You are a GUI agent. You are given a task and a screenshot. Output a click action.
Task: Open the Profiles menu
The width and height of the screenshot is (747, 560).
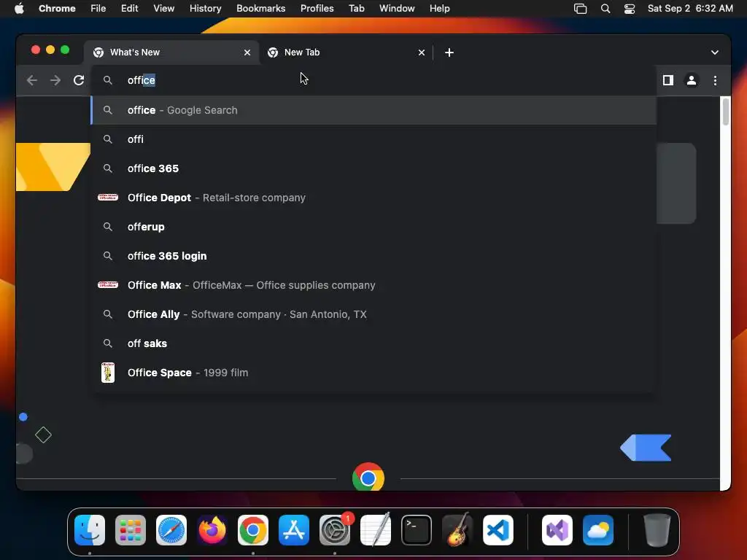[x=317, y=9]
